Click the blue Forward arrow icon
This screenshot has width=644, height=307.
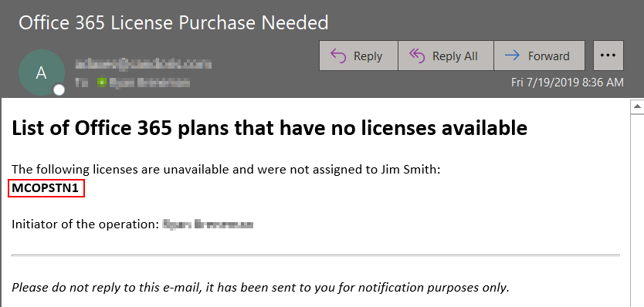512,55
